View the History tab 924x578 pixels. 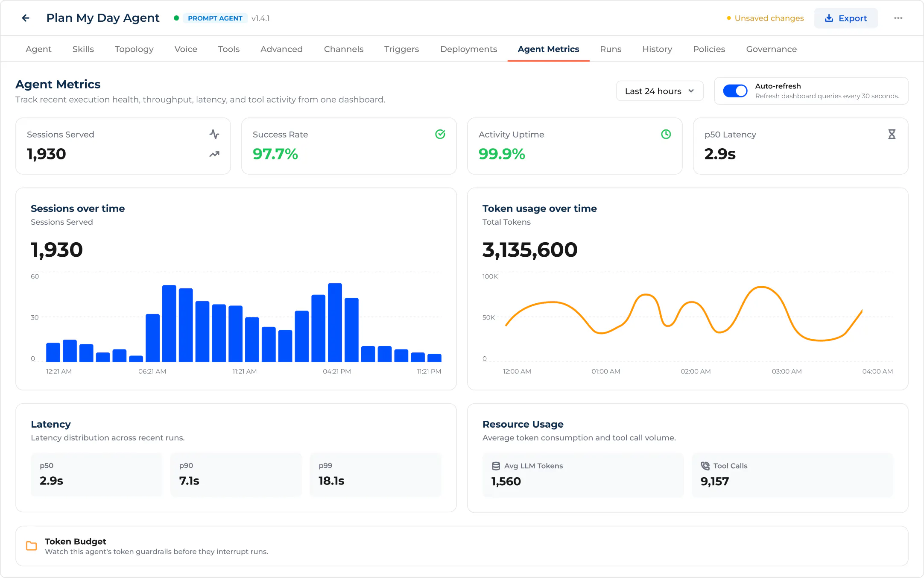657,49
